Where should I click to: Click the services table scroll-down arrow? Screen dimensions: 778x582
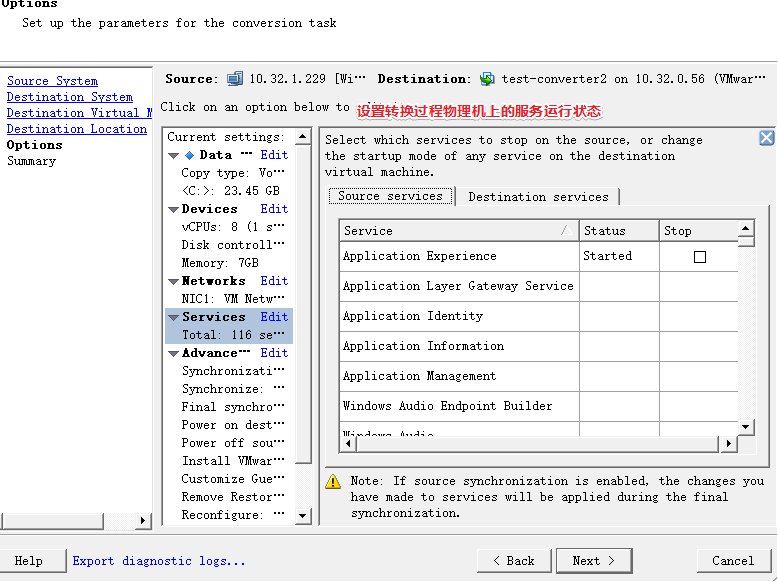click(x=746, y=427)
